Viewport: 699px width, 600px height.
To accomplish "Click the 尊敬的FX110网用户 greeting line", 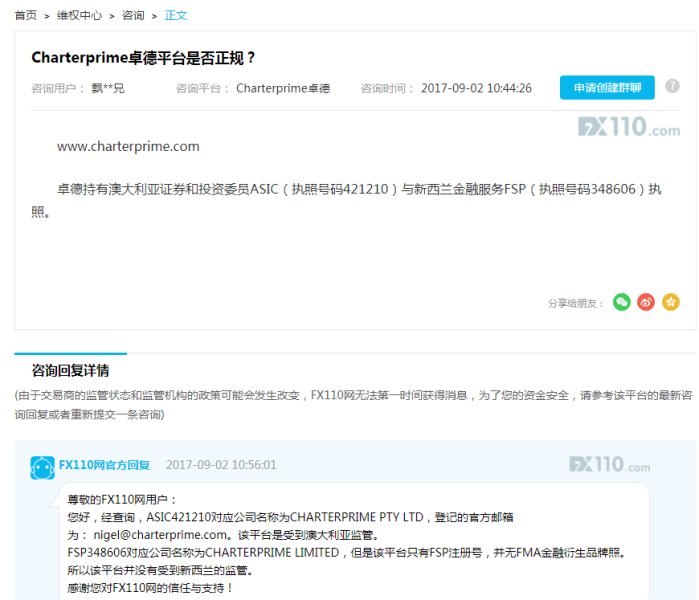I will point(122,499).
